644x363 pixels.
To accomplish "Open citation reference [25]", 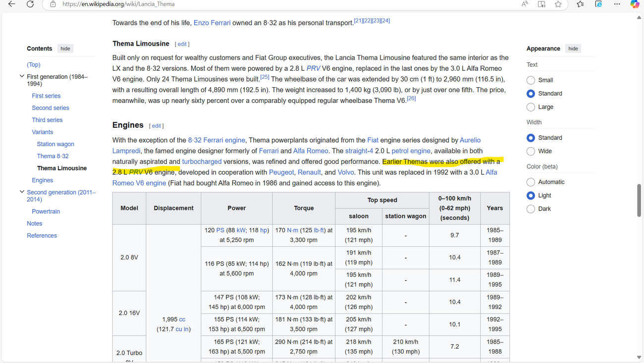I will pos(265,77).
